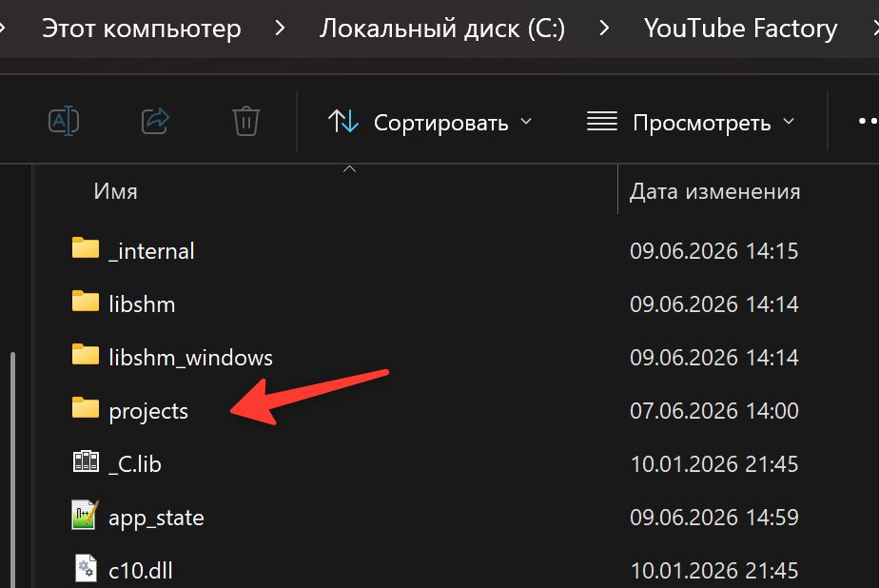Go to Этот компьютер in breadcrumb
This screenshot has width=879, height=588.
tap(141, 28)
